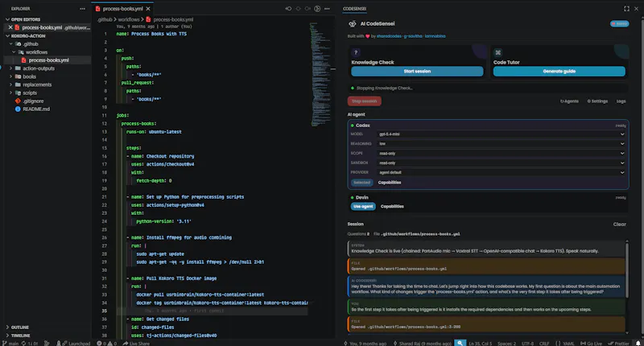Viewport: 644px width, 346px height.
Task: Expand the TIMELINE section
Action: pos(20,336)
